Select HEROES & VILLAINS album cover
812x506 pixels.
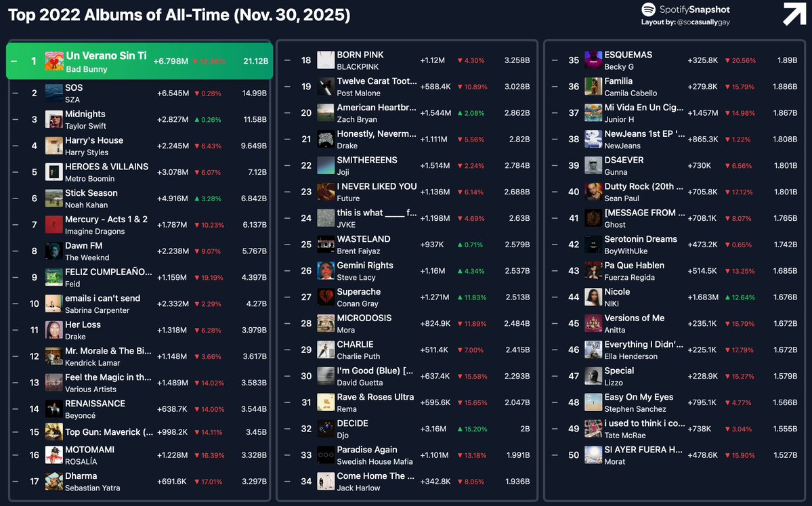click(54, 172)
